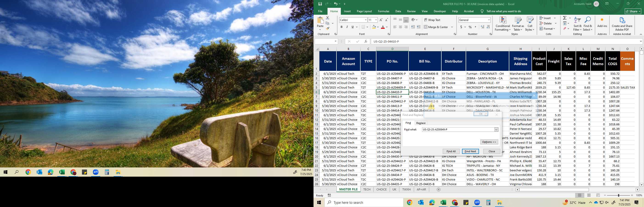Click the Find Next button
This screenshot has width=644, height=207.
tap(470, 151)
